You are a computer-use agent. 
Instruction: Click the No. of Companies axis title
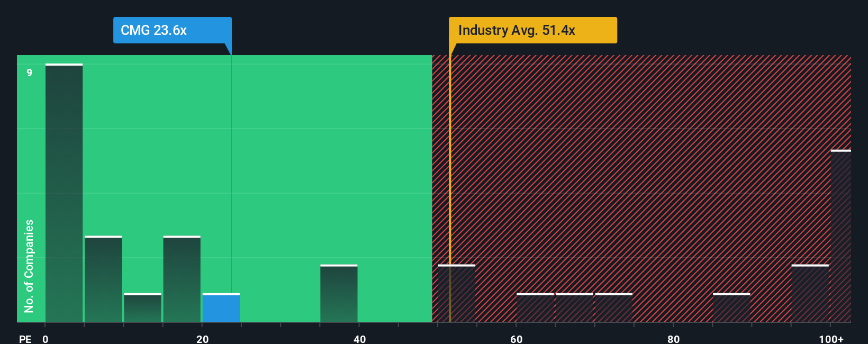coord(29,266)
